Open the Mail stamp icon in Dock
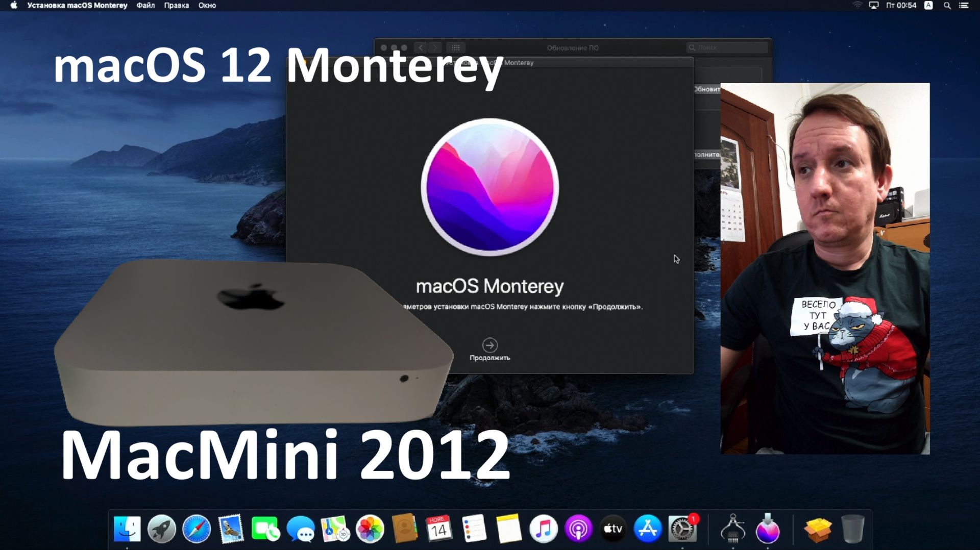 [x=231, y=529]
